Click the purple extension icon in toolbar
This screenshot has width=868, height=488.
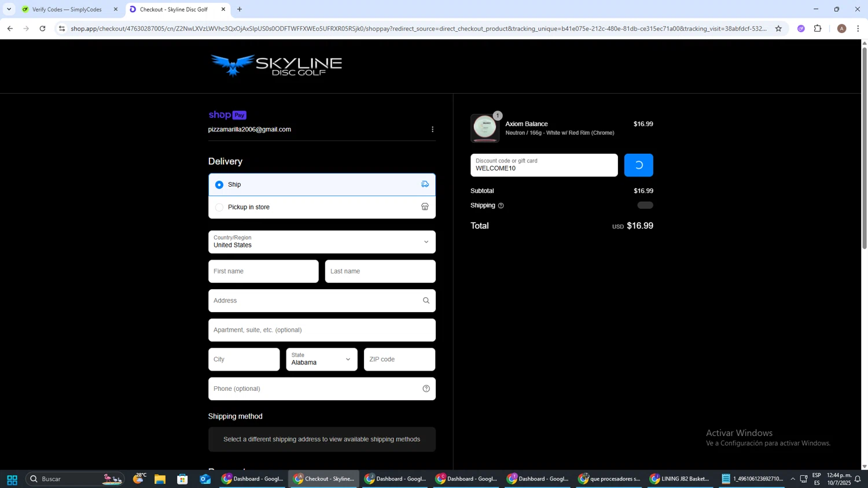point(801,28)
